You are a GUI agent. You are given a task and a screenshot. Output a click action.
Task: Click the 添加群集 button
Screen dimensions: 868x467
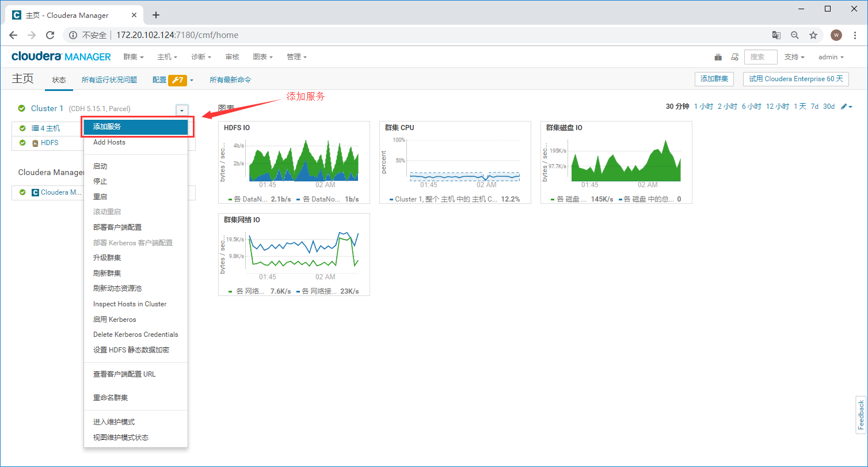714,79
